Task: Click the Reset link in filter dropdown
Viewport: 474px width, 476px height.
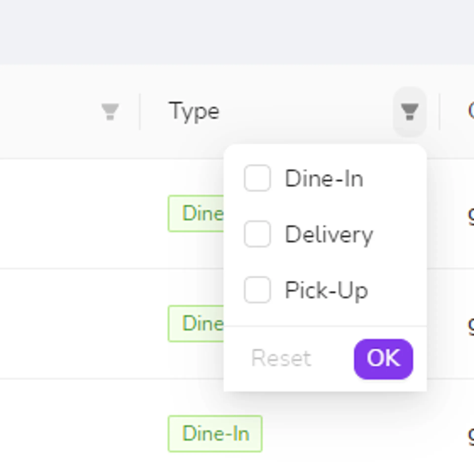Action: tap(281, 358)
